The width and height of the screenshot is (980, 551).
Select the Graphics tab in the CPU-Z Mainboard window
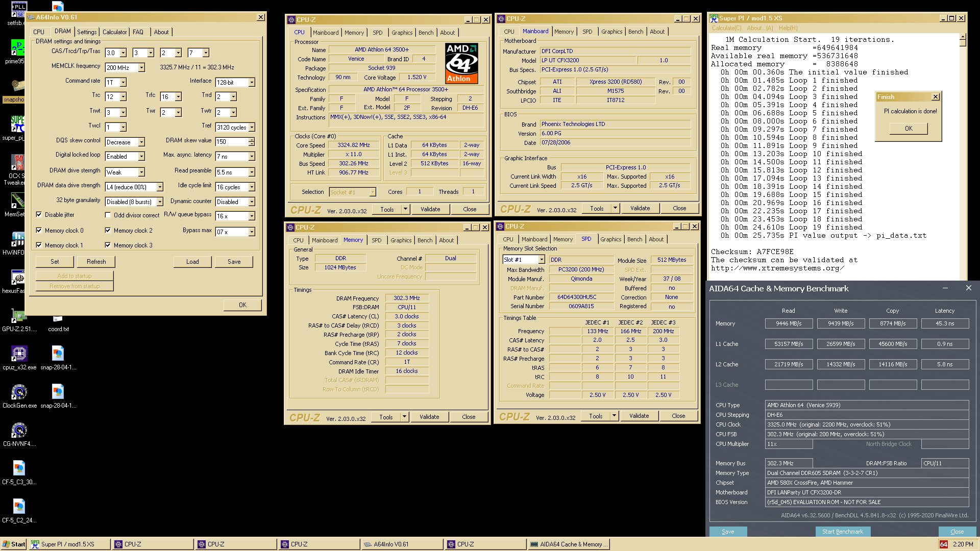611,32
